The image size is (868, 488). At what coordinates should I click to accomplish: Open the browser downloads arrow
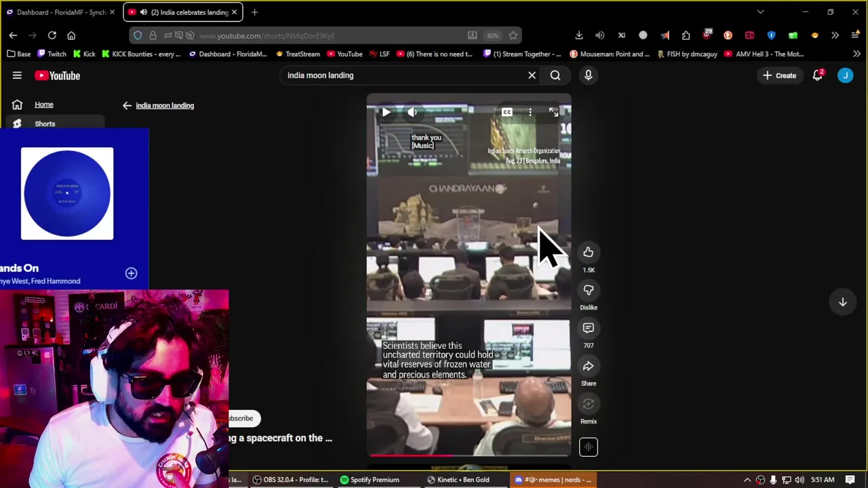click(x=579, y=35)
